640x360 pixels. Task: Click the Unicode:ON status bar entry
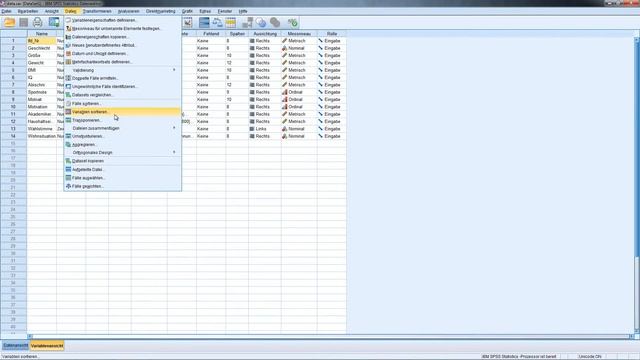click(590, 357)
